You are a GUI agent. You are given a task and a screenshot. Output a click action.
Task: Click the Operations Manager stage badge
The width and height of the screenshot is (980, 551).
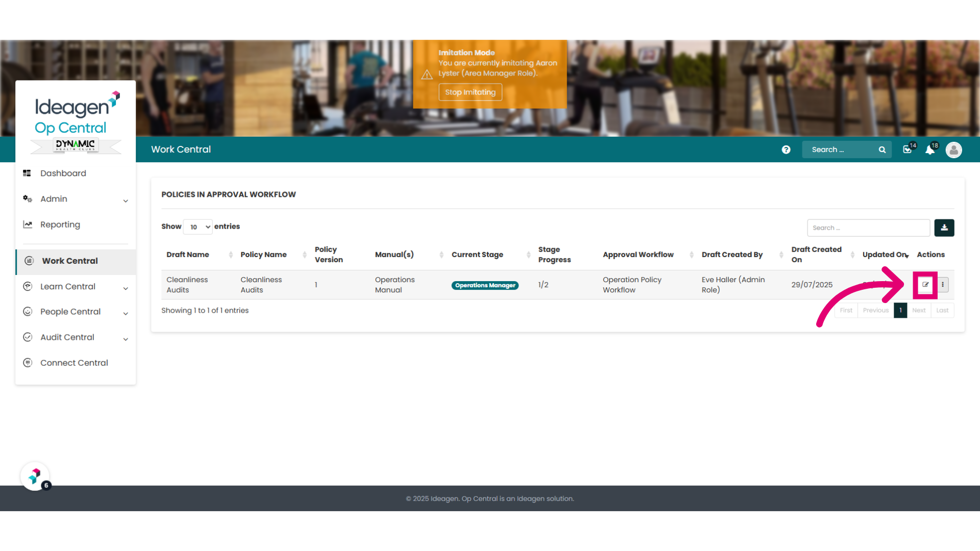485,285
